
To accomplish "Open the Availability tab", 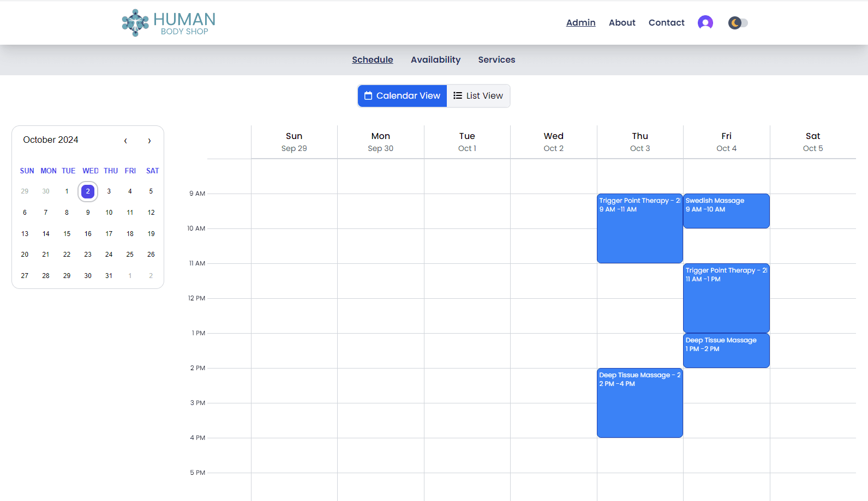I will [435, 60].
